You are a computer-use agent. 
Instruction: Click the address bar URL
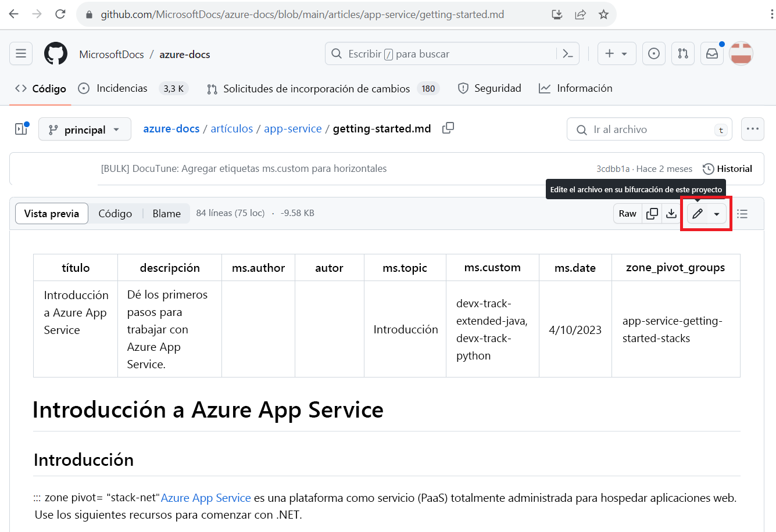[302, 15]
